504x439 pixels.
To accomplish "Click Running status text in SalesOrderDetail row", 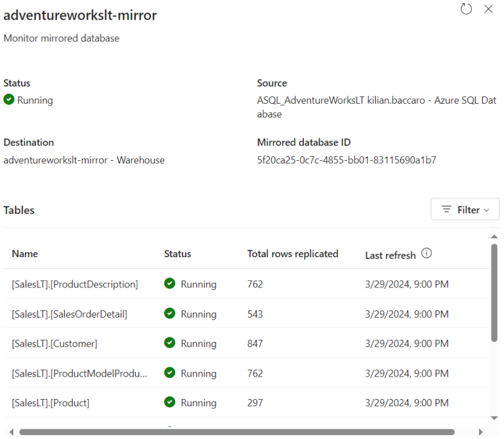I will [198, 314].
